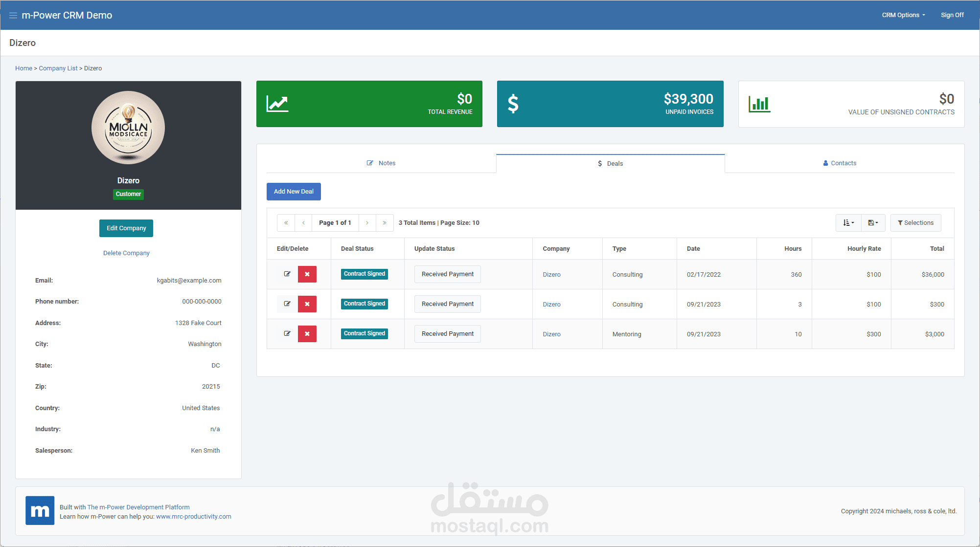This screenshot has height=547, width=980.
Task: Expand the CRM Options dropdown
Action: tap(903, 15)
